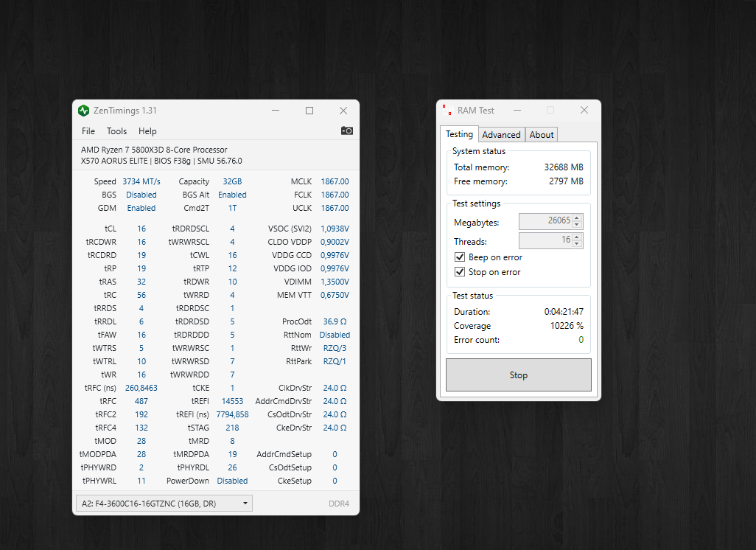Viewport: 756px width, 550px height.
Task: Minimize the RAM Test window
Action: pos(517,111)
